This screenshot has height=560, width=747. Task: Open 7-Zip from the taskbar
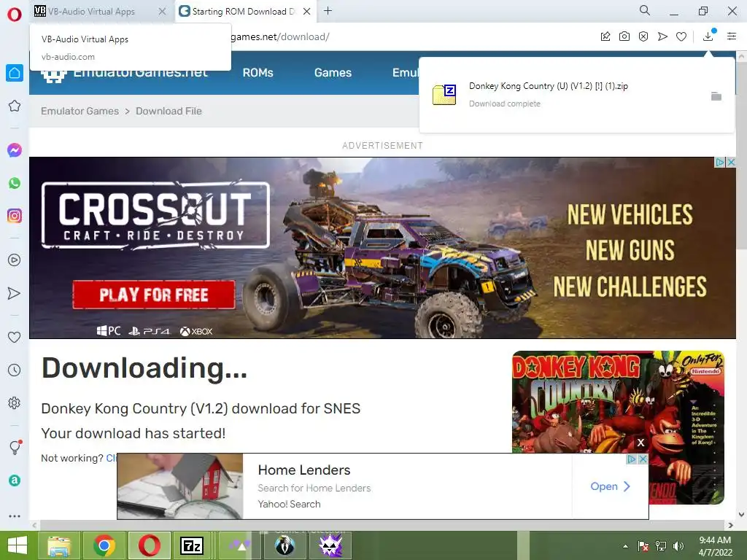192,545
